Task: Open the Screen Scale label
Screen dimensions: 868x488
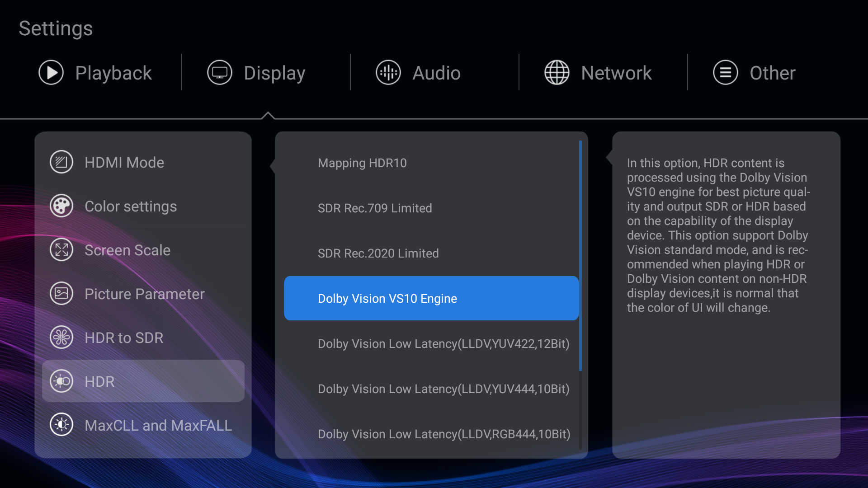Action: click(x=127, y=250)
